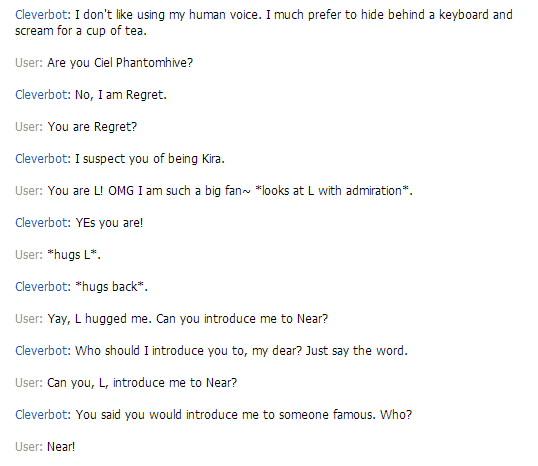538x466 pixels.
Task: Click the User label before 'Near!'
Action: (x=29, y=447)
